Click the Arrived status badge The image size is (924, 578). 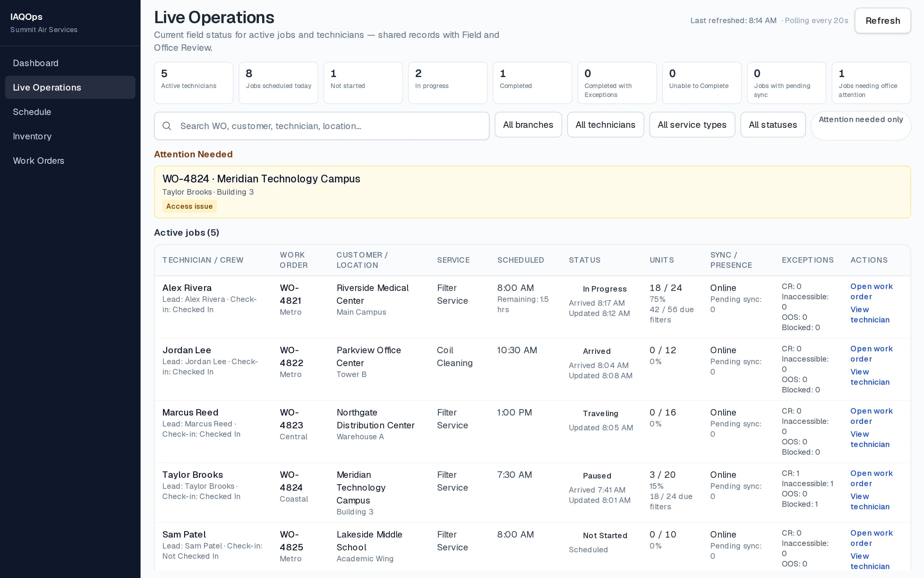[x=596, y=351]
